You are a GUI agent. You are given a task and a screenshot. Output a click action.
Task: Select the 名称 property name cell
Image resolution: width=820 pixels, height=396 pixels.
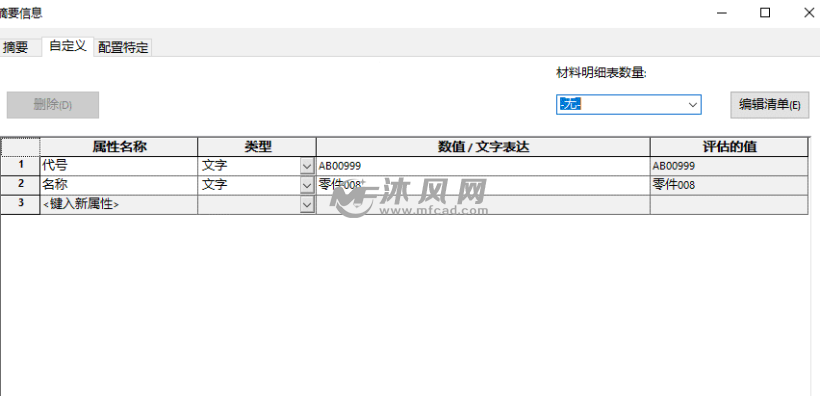tap(119, 185)
